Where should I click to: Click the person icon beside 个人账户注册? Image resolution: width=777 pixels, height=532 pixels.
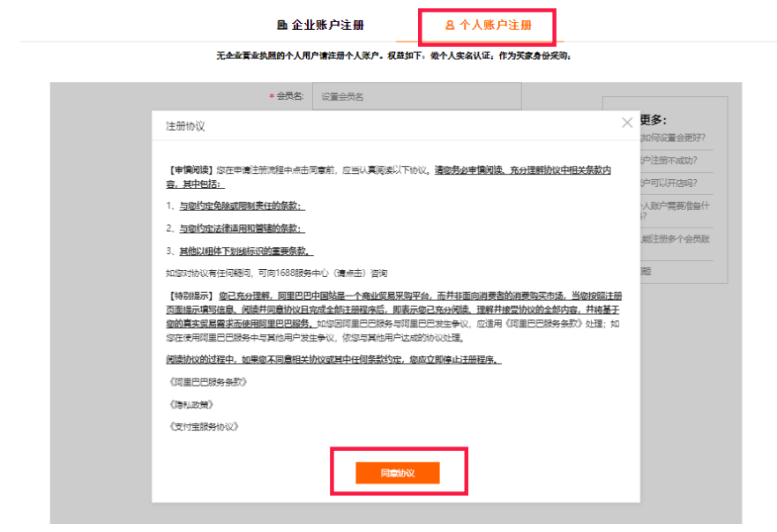click(x=450, y=26)
